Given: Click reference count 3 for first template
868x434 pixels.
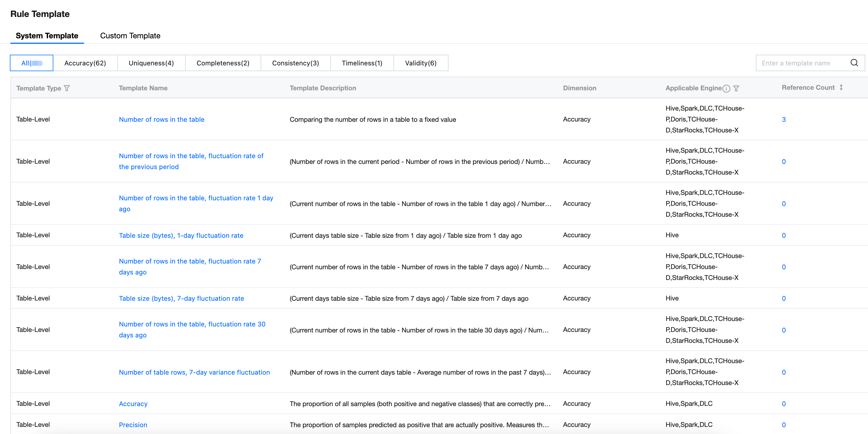Looking at the screenshot, I should [x=783, y=119].
